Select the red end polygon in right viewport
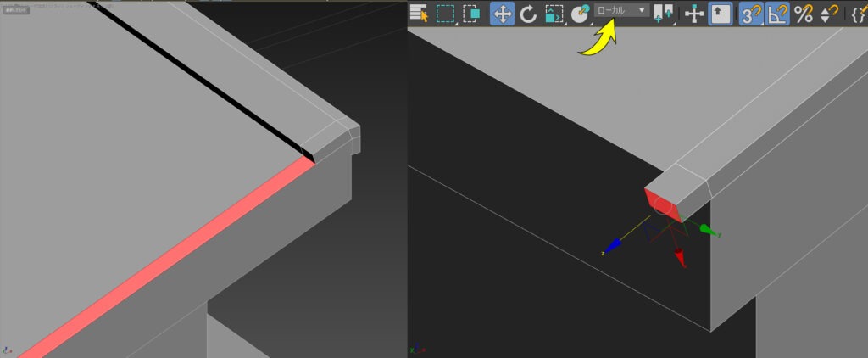Image resolution: width=868 pixels, height=358 pixels. (x=663, y=205)
